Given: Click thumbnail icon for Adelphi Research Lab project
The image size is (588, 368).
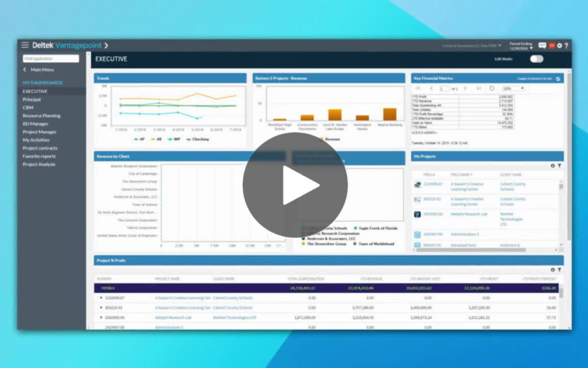Looking at the screenshot, I should tap(418, 214).
